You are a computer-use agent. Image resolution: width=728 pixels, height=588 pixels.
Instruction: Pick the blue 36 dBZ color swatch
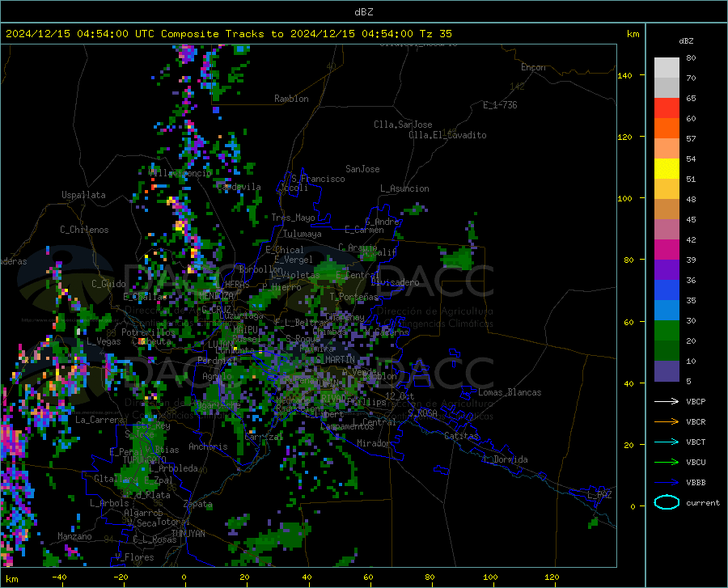[667, 290]
